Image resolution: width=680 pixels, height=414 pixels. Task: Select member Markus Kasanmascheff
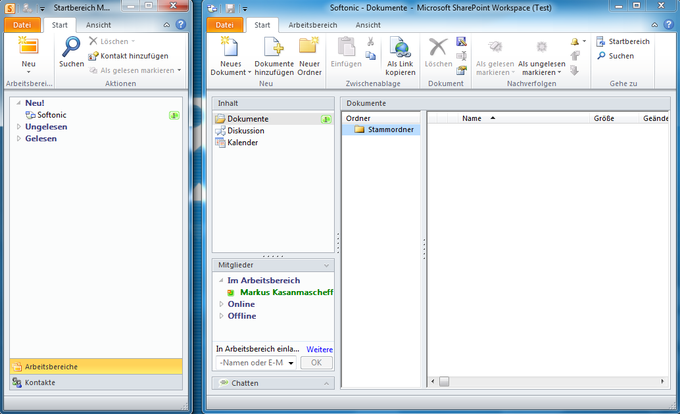tap(286, 292)
